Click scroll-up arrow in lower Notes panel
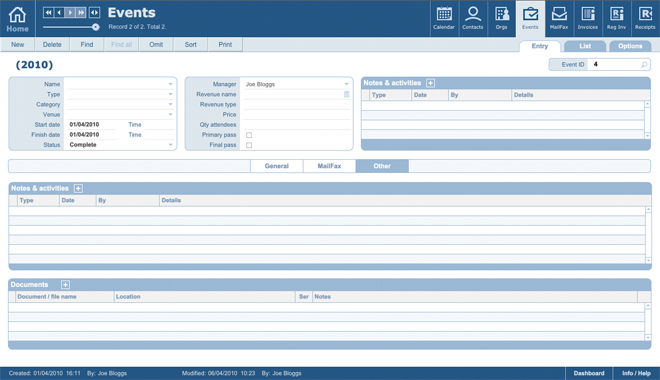The width and height of the screenshot is (660, 380). click(648, 209)
